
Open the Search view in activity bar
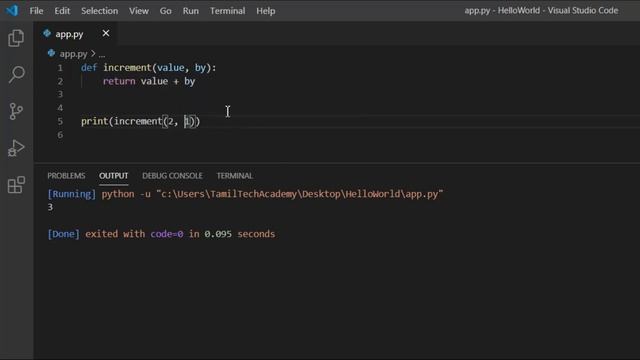pyautogui.click(x=16, y=75)
